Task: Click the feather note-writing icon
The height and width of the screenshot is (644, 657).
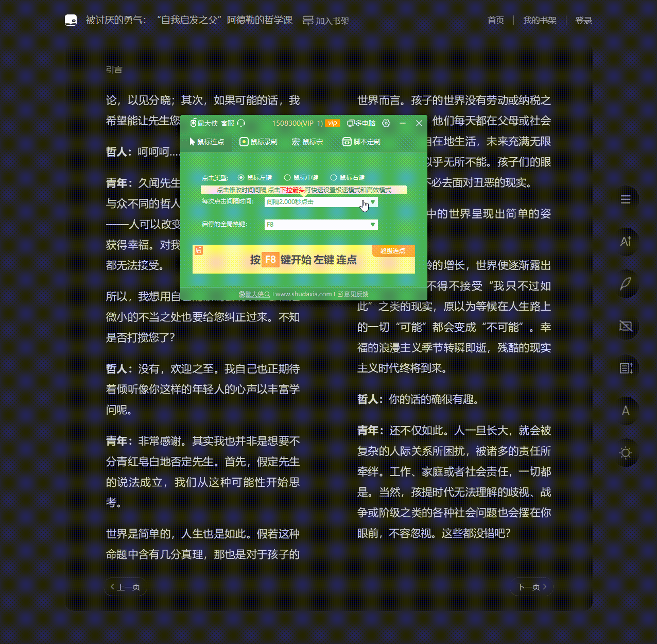Action: pyautogui.click(x=626, y=284)
